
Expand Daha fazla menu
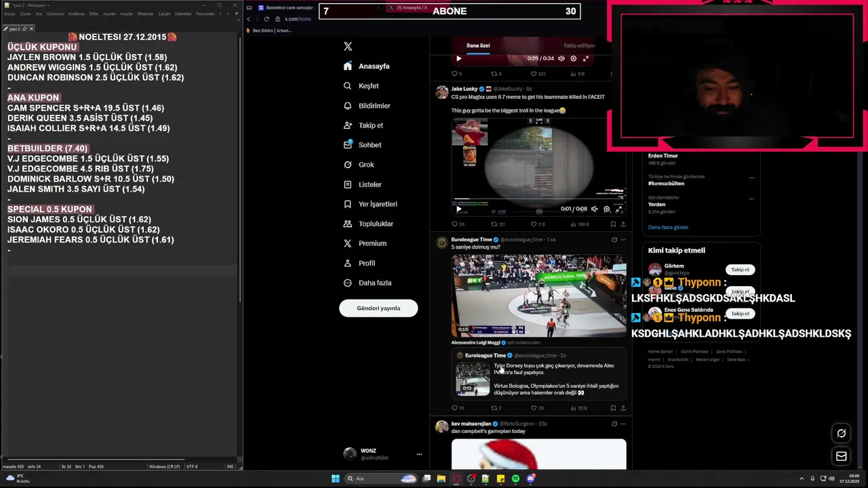(367, 283)
